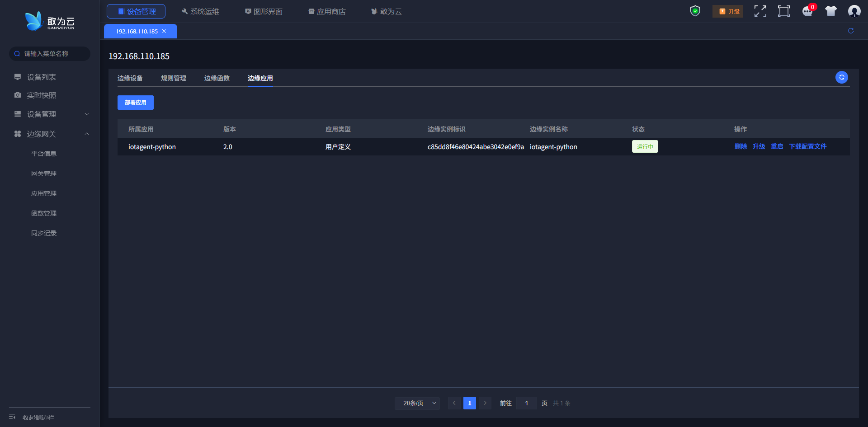This screenshot has width=868, height=427.
Task: Open the 系统运维 top menu
Action: 200,11
